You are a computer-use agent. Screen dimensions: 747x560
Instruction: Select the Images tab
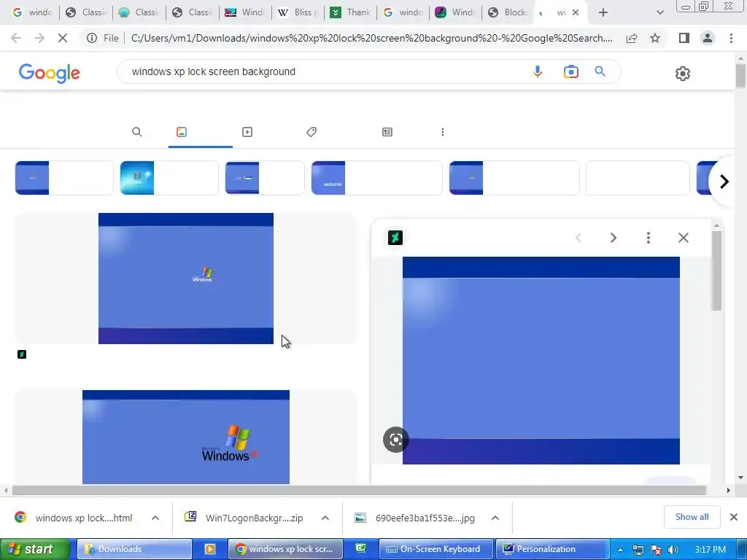click(x=182, y=132)
